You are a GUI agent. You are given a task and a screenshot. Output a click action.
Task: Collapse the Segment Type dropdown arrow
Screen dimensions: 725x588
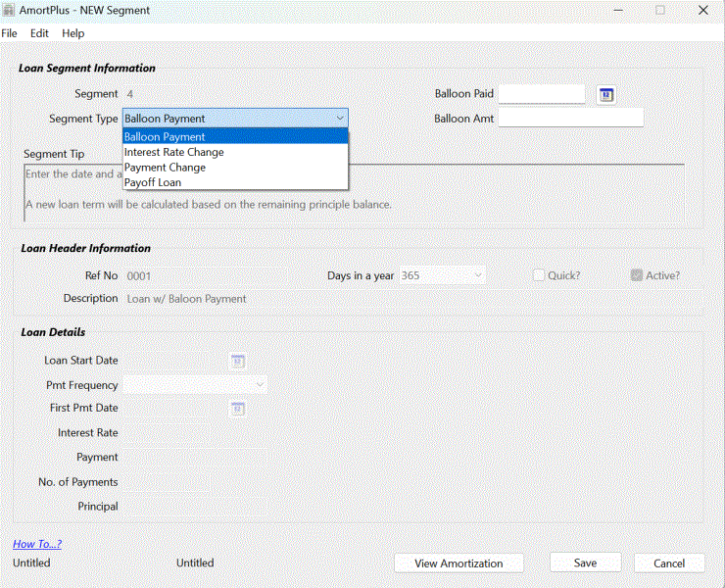click(340, 119)
